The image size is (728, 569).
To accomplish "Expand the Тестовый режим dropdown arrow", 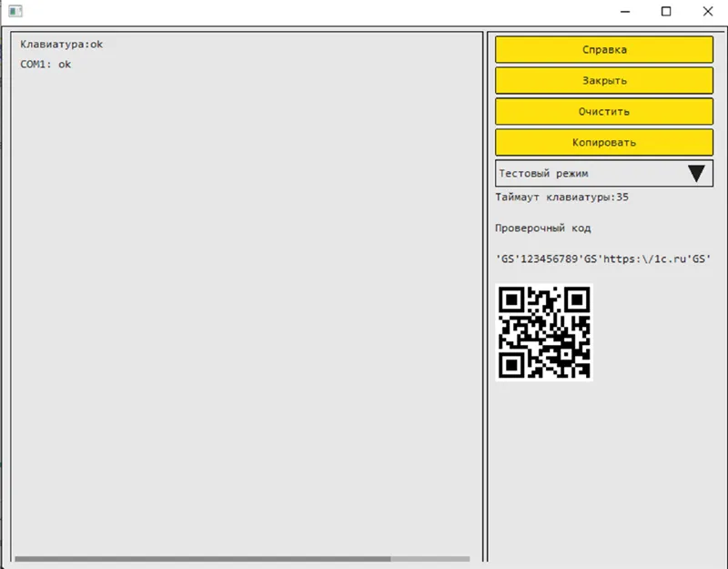I will click(696, 173).
